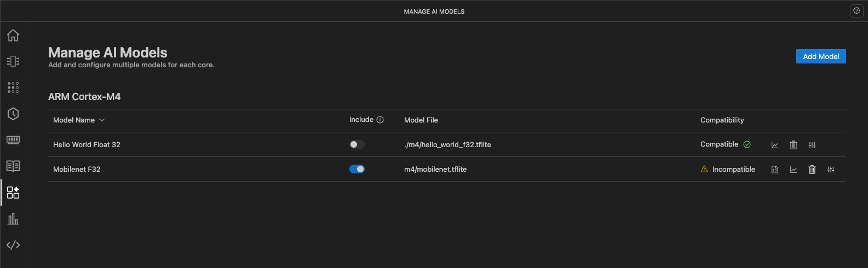This screenshot has width=868, height=268.
Task: Open the chip peripheral sidebar icon
Action: (x=13, y=61)
